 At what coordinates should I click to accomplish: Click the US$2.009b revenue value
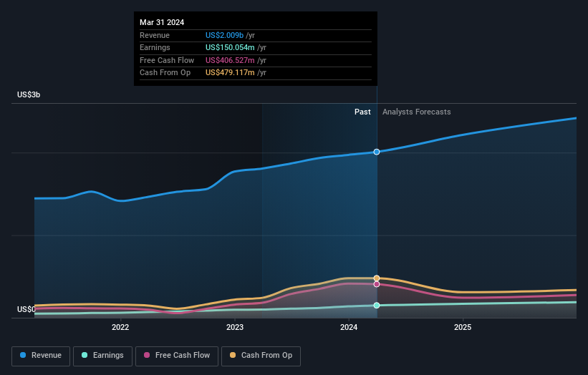(x=224, y=35)
